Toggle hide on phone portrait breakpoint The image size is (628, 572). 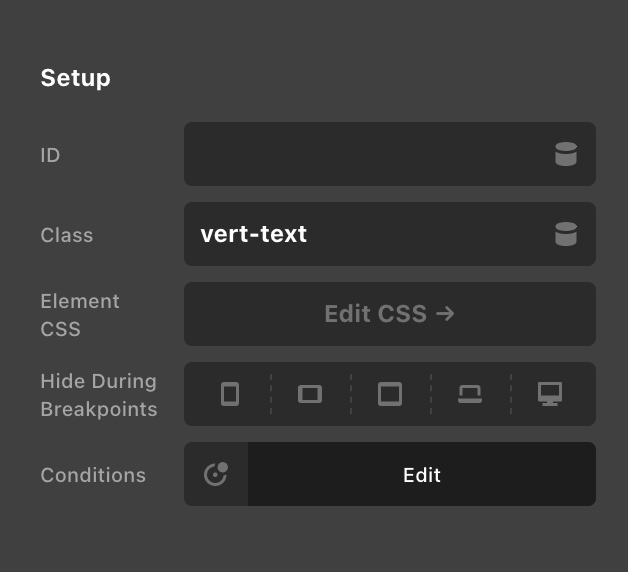click(230, 394)
